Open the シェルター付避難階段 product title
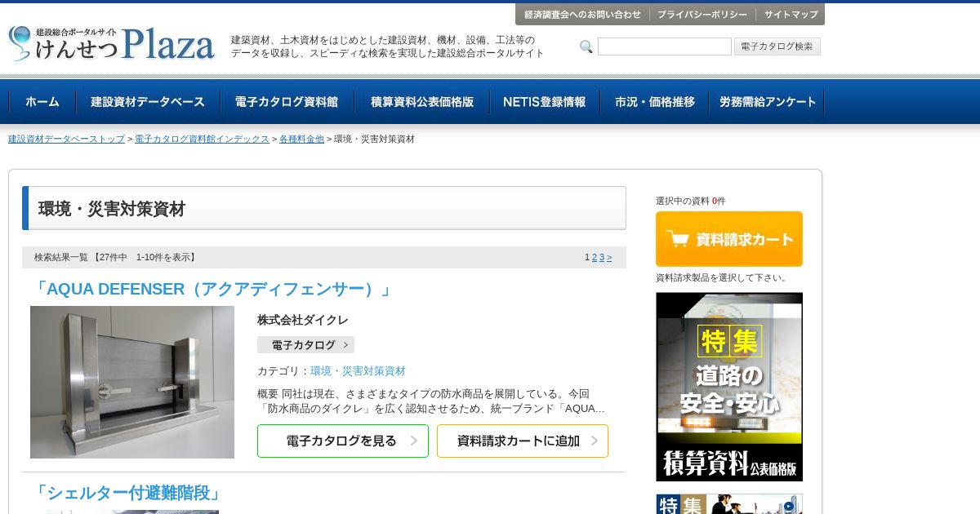 coord(127,494)
